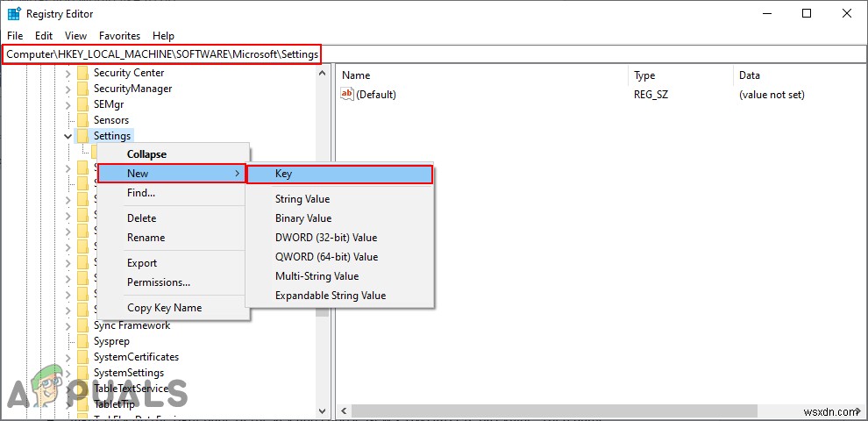The image size is (868, 421).
Task: Select the Settings key
Action: pos(112,136)
